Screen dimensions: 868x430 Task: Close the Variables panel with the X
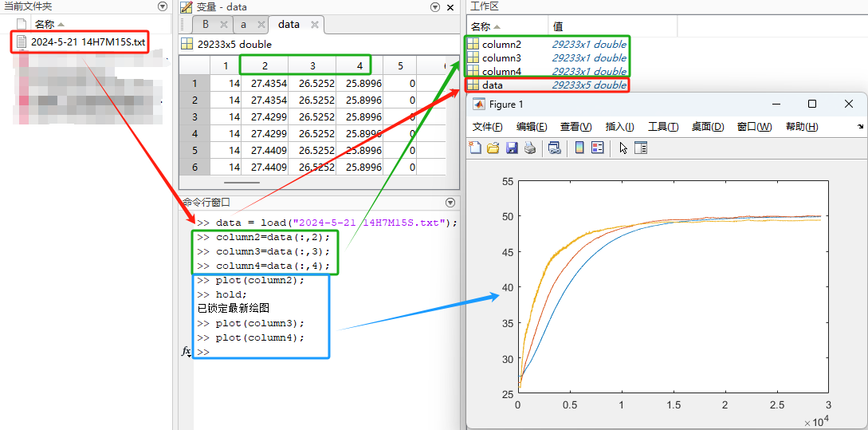[x=450, y=7]
